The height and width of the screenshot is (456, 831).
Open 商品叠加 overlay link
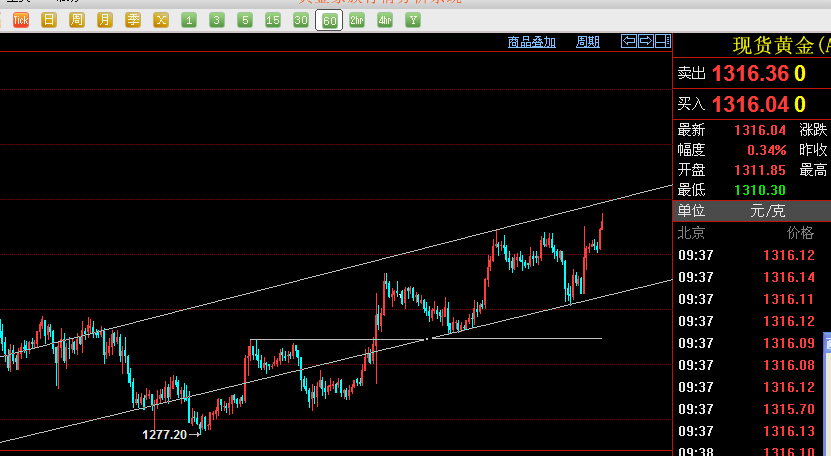[x=532, y=42]
